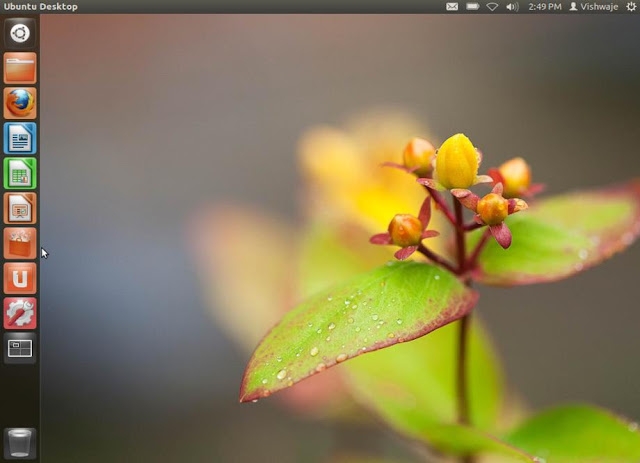
Task: Show battery status indicator menu
Action: [x=472, y=6]
